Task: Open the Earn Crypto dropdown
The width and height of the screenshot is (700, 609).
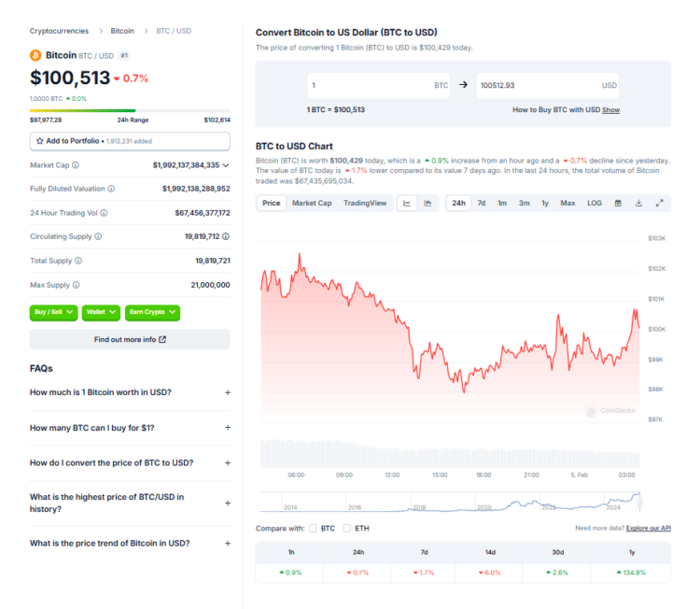Action: [x=153, y=312]
